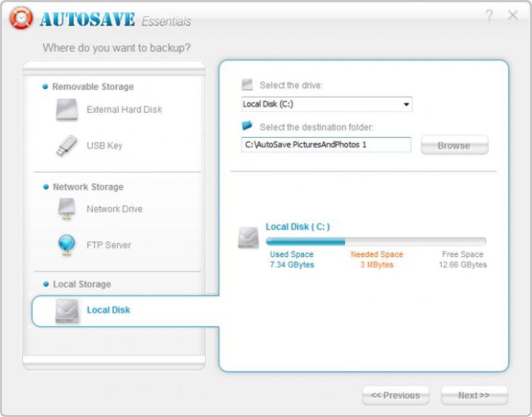Proceed with the Next button
532x417 pixels.
tap(474, 396)
